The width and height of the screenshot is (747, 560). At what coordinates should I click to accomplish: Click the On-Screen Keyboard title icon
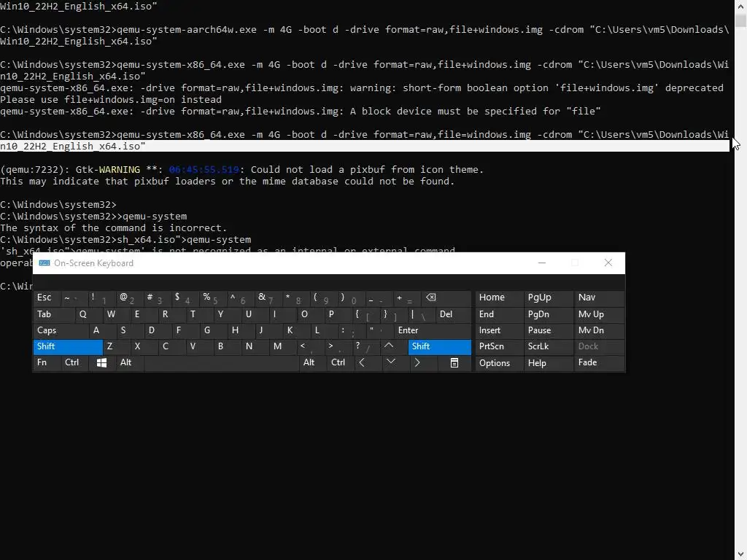click(44, 262)
